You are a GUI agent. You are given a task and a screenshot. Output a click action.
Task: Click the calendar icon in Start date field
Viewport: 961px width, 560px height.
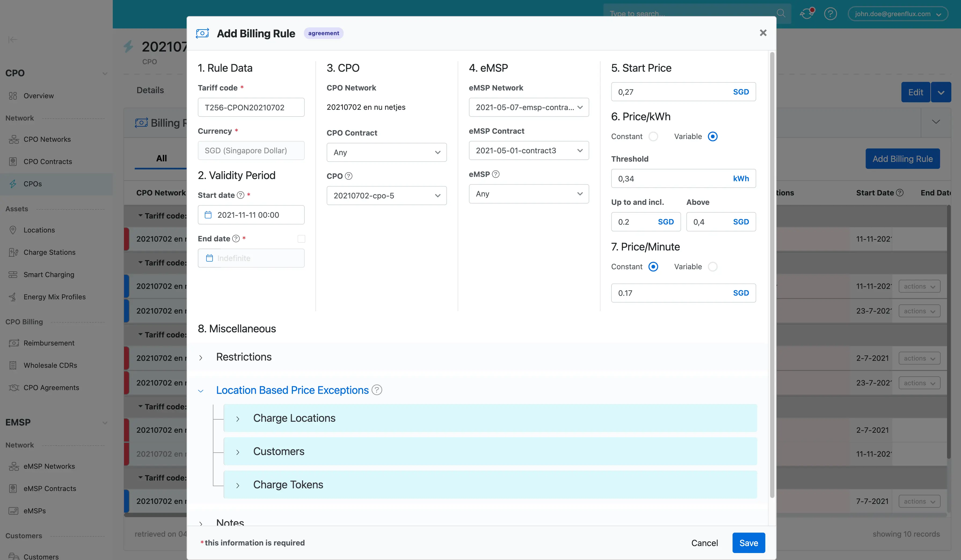tap(208, 215)
